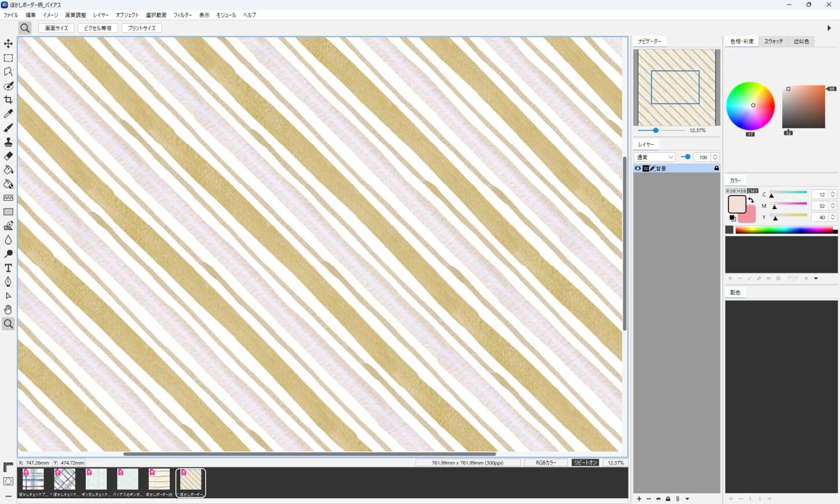
Task: Expand the right-pointing arrow at top right
Action: pyautogui.click(x=829, y=28)
